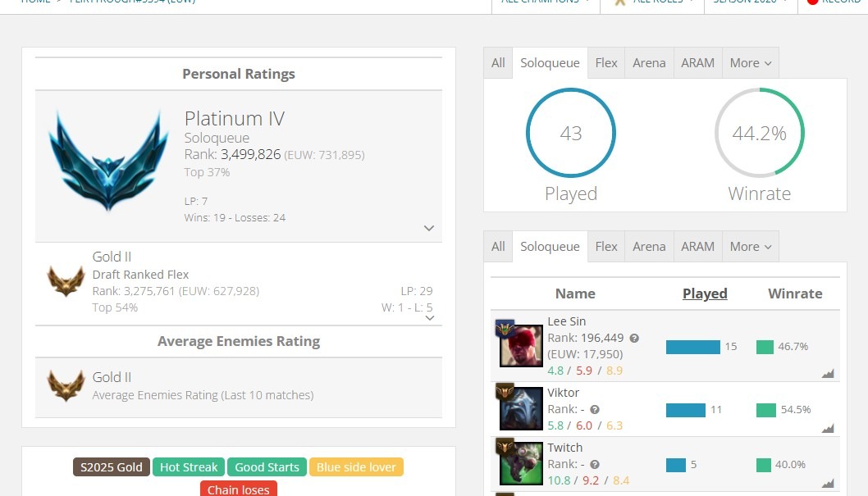Expand the Gold II Draft Ranked Flex chevron
The height and width of the screenshot is (496, 868).
pyautogui.click(x=430, y=318)
